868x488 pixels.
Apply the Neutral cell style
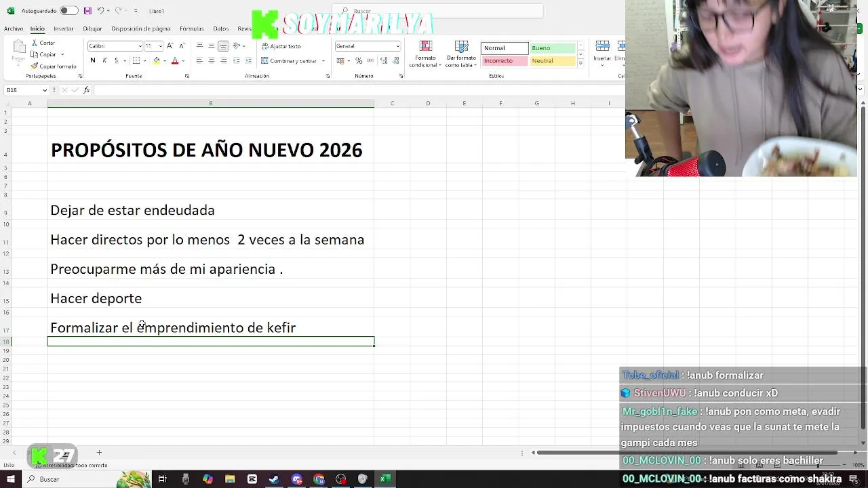552,61
